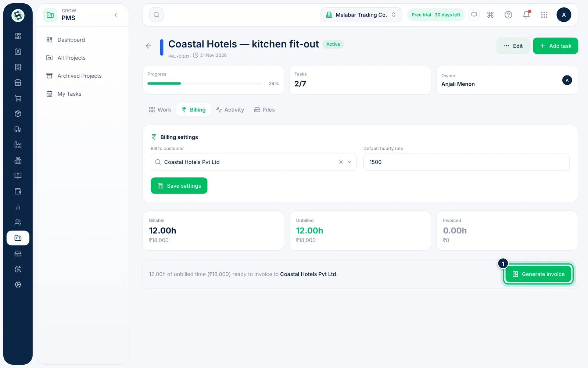Go back with the left arrow
588x368 pixels.
[148, 46]
